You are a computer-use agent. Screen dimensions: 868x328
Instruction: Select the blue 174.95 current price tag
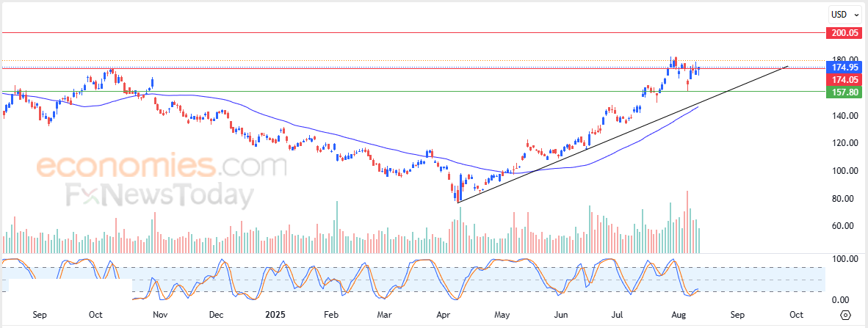[x=843, y=68]
